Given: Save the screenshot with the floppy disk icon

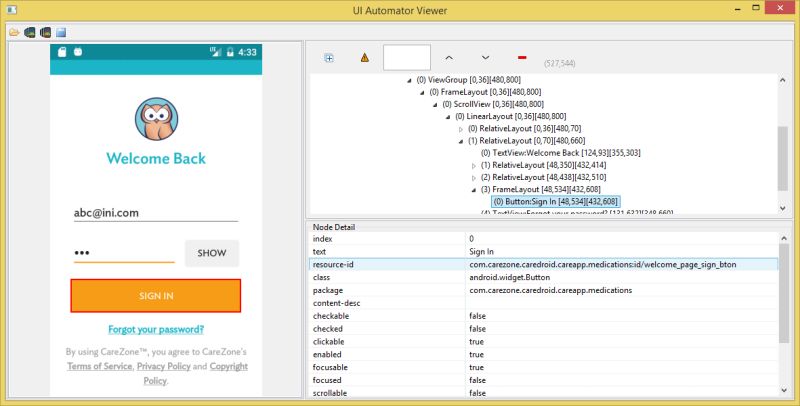Looking at the screenshot, I should tap(61, 33).
